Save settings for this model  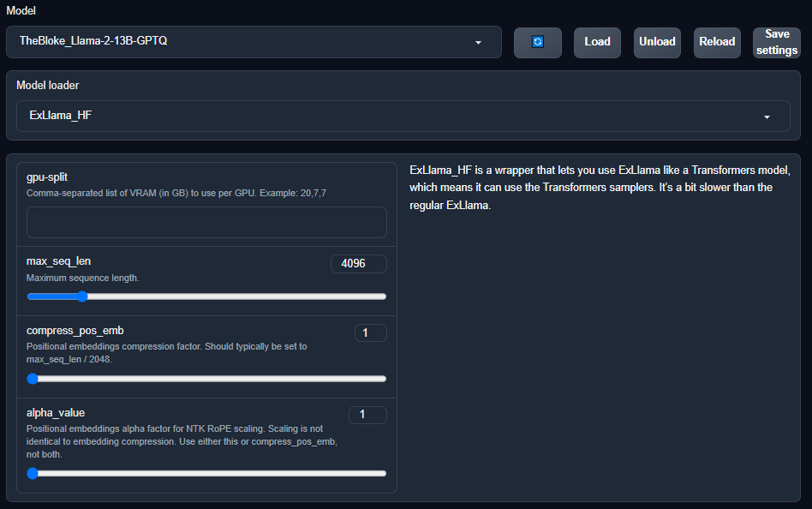(775, 42)
